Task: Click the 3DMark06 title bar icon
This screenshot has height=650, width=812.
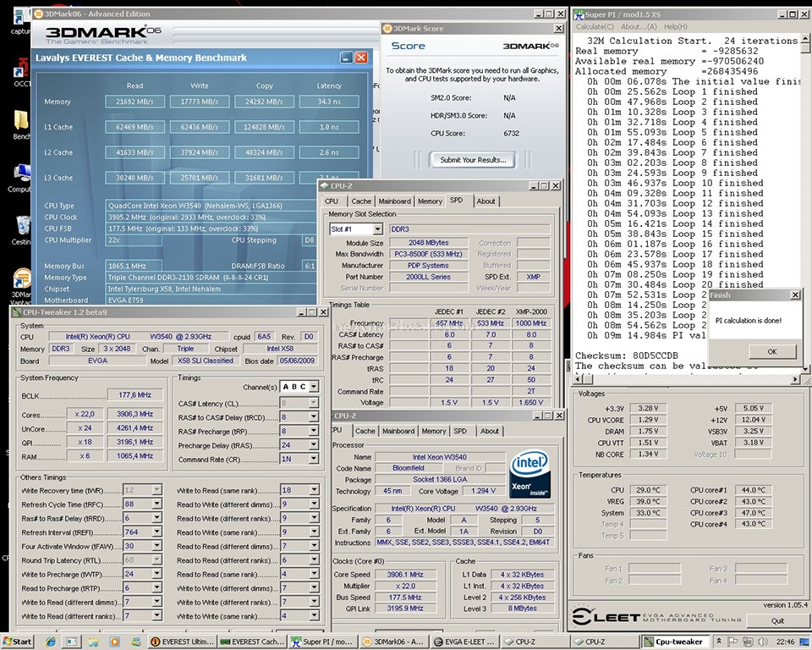Action: 38,14
